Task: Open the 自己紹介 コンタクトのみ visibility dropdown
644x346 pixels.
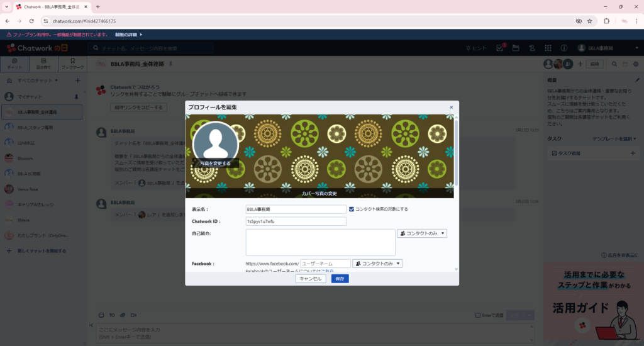Action: (x=422, y=233)
